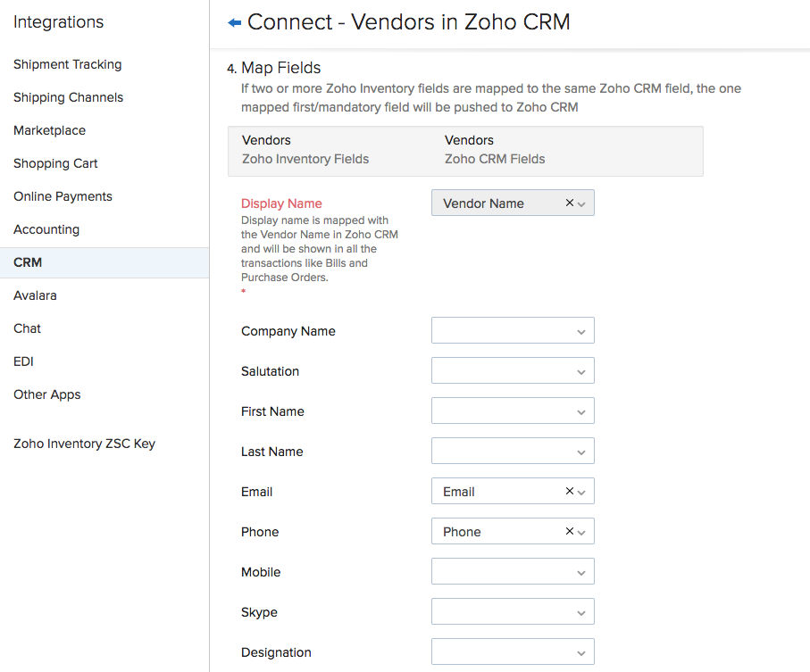Open the Phone mapping dropdown arrow
The height and width of the screenshot is (672, 810).
(581, 533)
